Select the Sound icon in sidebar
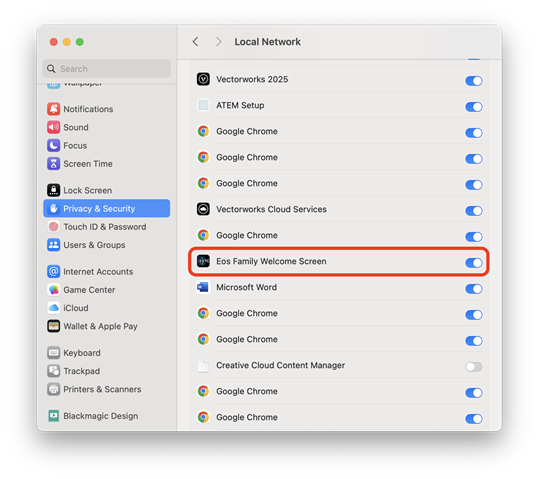The width and height of the screenshot is (538, 479). pyautogui.click(x=54, y=127)
